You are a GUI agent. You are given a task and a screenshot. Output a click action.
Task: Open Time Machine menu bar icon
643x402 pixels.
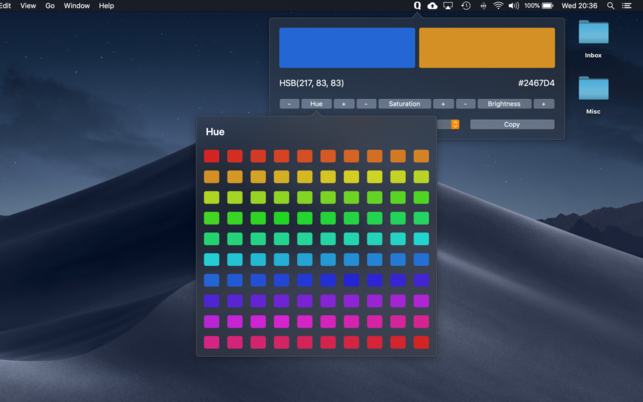tap(466, 6)
